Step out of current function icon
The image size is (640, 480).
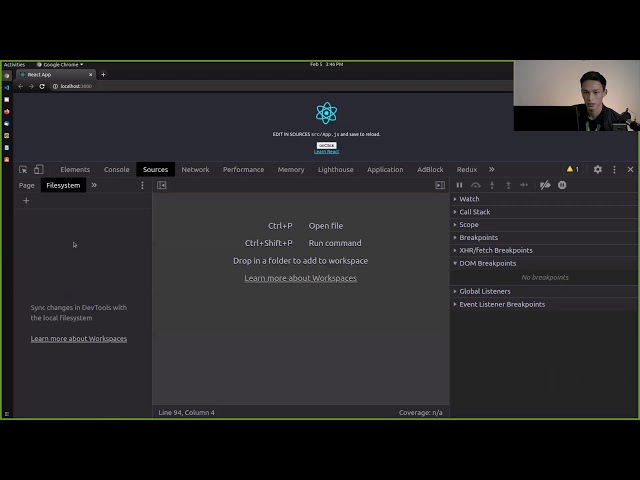[x=508, y=185]
